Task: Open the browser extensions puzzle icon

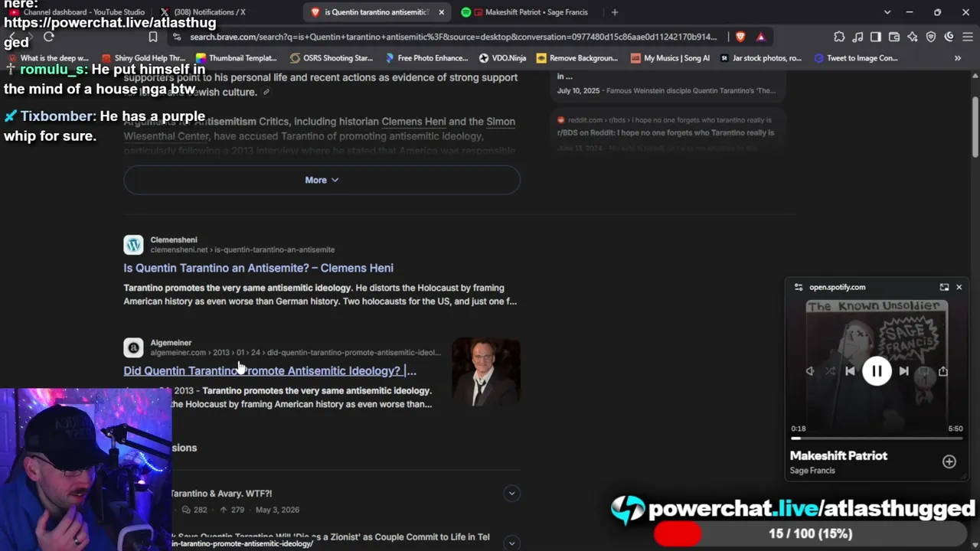Action: click(x=839, y=37)
